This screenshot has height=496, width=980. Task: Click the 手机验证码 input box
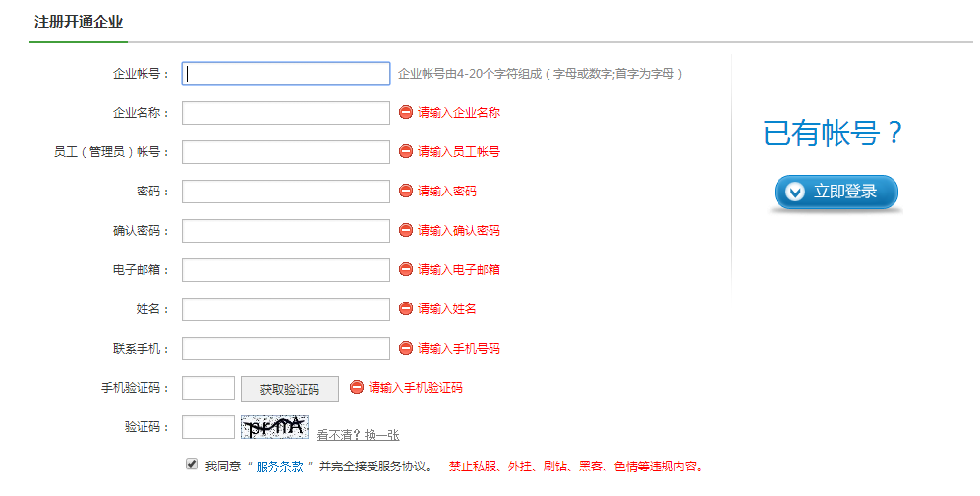click(x=208, y=388)
